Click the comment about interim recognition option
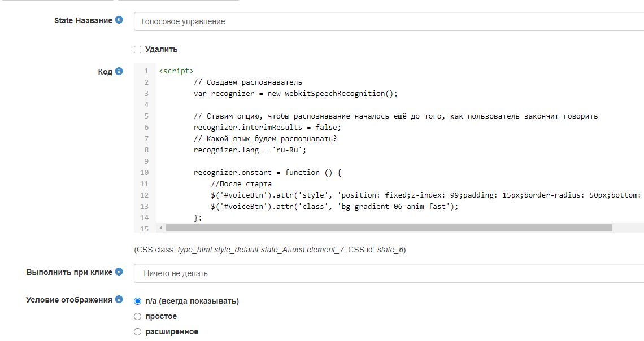Screen dimensions: 644x341 tap(395, 116)
